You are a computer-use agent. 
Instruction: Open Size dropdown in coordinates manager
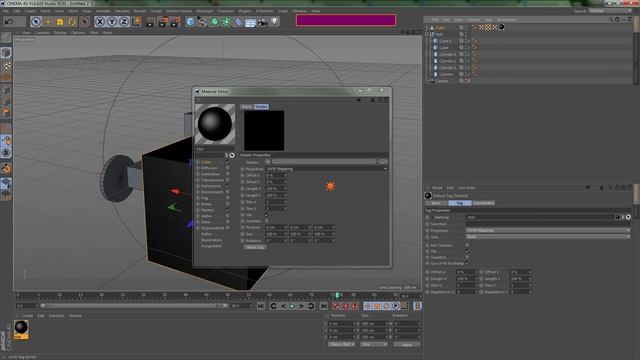[373, 344]
